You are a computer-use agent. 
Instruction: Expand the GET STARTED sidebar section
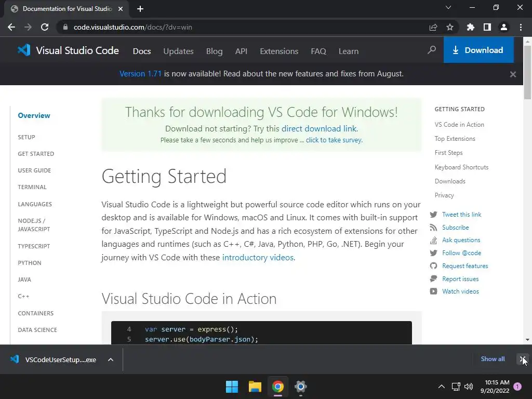[x=36, y=154]
